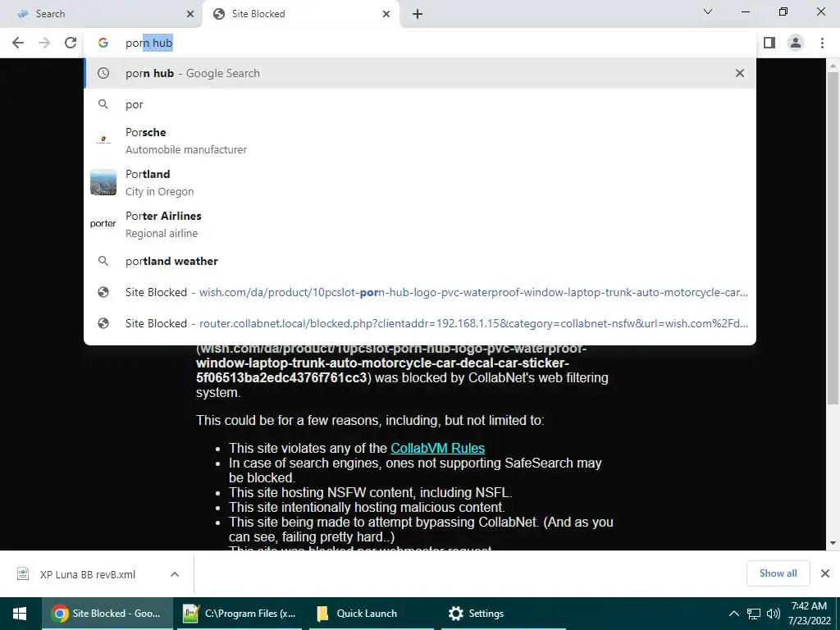Select the Portland city suggestion
The image size is (840, 630).
click(420, 183)
